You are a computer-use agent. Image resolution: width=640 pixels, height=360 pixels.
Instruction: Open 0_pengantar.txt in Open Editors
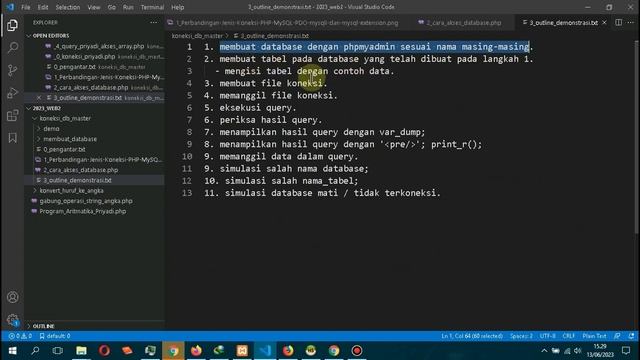point(75,67)
